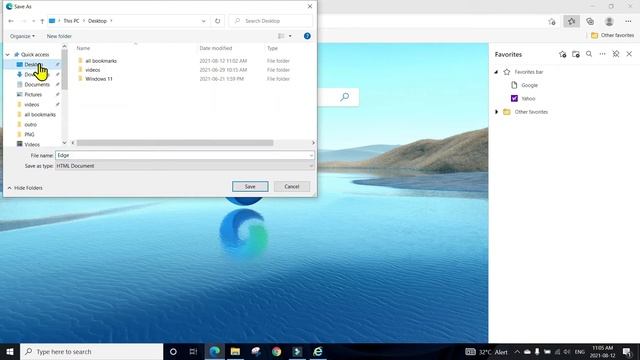Viewport: 640px width, 360px height.
Task: Sort by Type column header
Action: pos(272,48)
